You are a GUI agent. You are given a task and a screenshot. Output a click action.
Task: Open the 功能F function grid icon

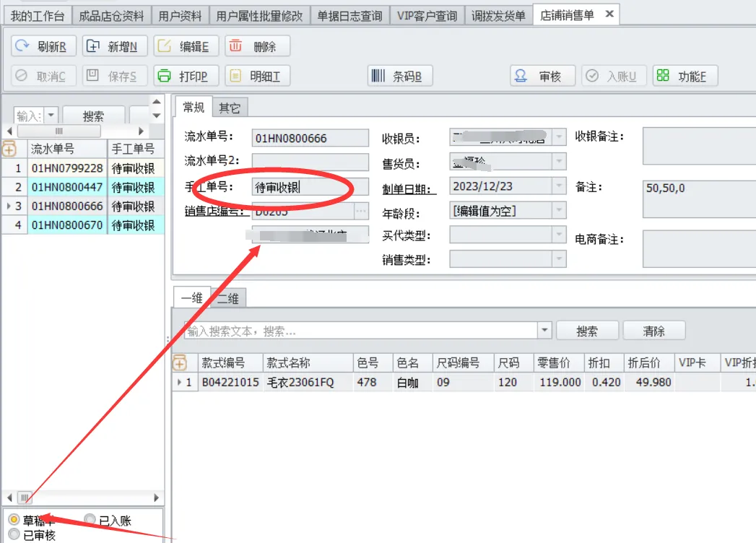tap(662, 76)
